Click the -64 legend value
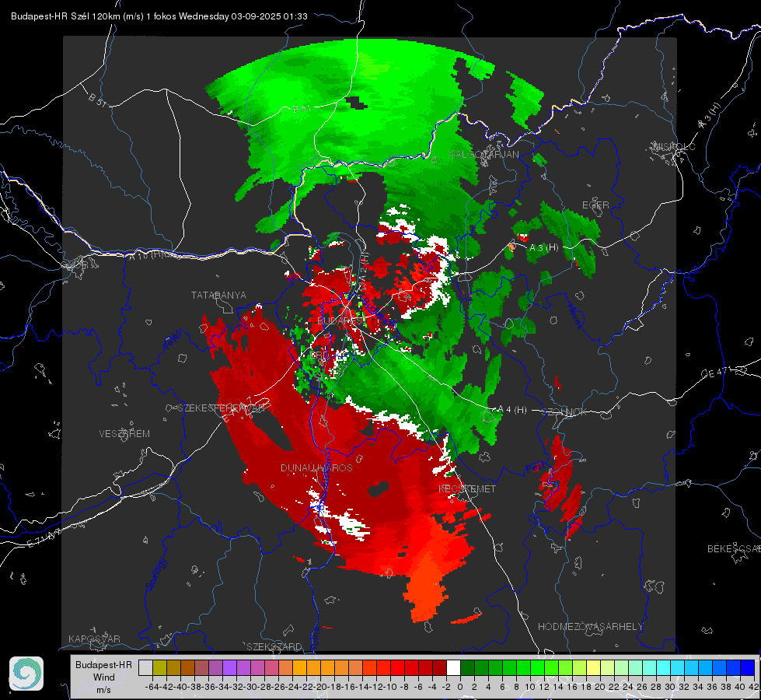 point(152,687)
